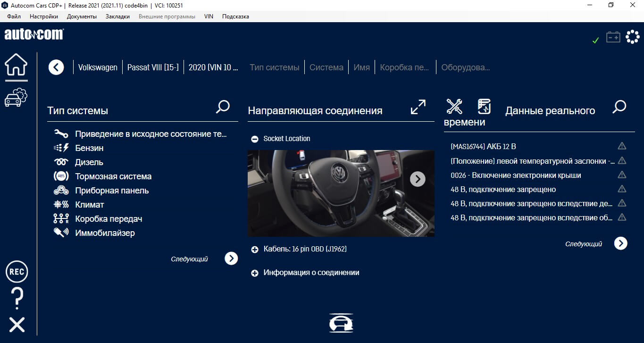Click the steering wheel socket location photo

341,193
